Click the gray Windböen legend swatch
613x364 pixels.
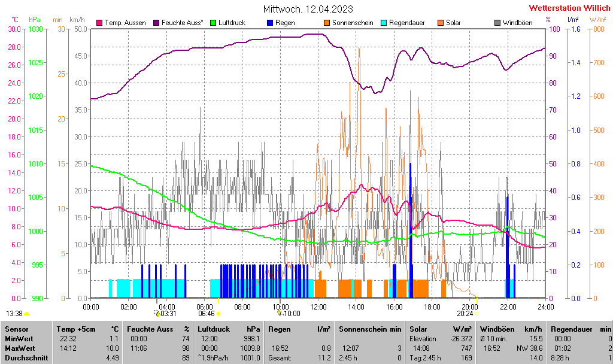click(497, 23)
